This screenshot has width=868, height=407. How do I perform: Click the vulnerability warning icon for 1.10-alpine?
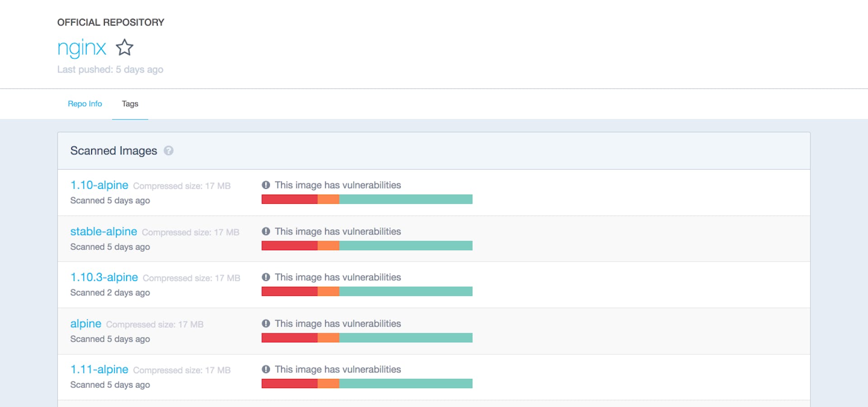[266, 185]
